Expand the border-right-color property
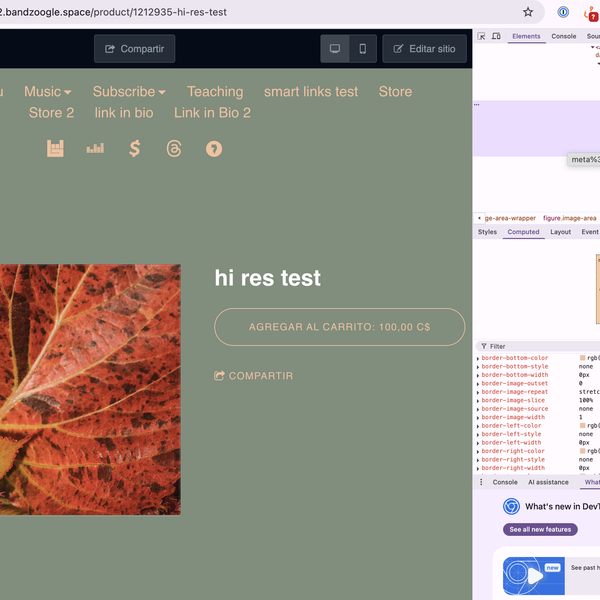The height and width of the screenshot is (600, 600). [478, 452]
